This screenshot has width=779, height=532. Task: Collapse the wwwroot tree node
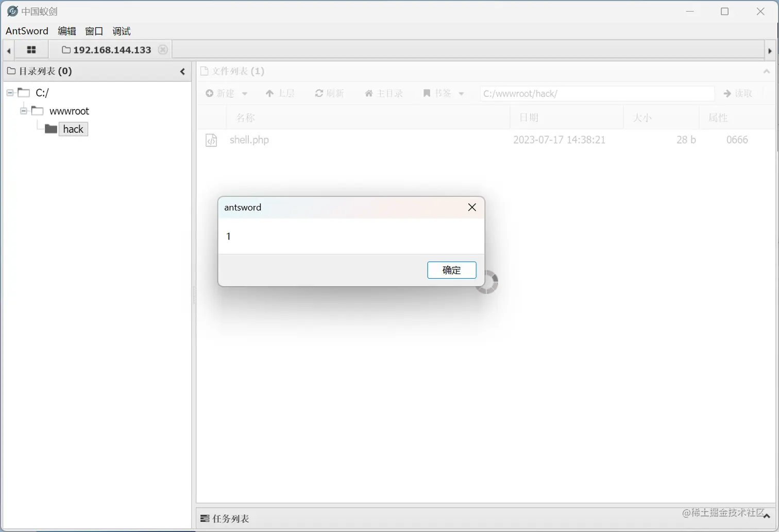click(x=24, y=111)
